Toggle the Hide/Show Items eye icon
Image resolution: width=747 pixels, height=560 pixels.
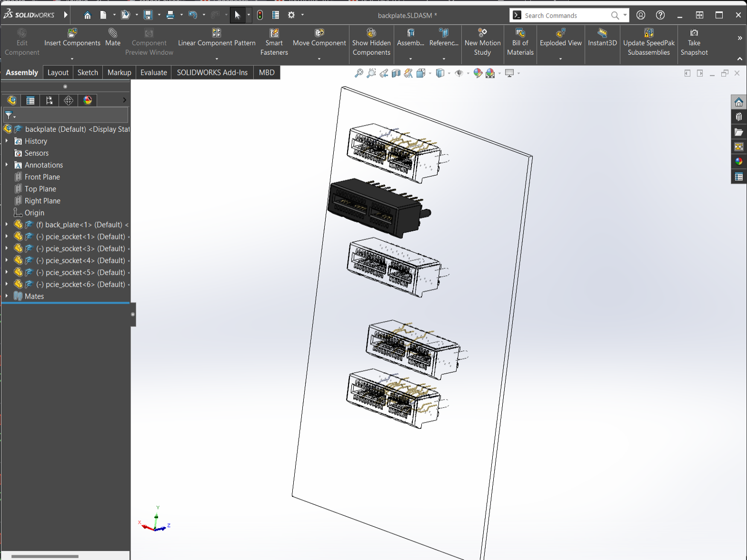click(x=459, y=73)
